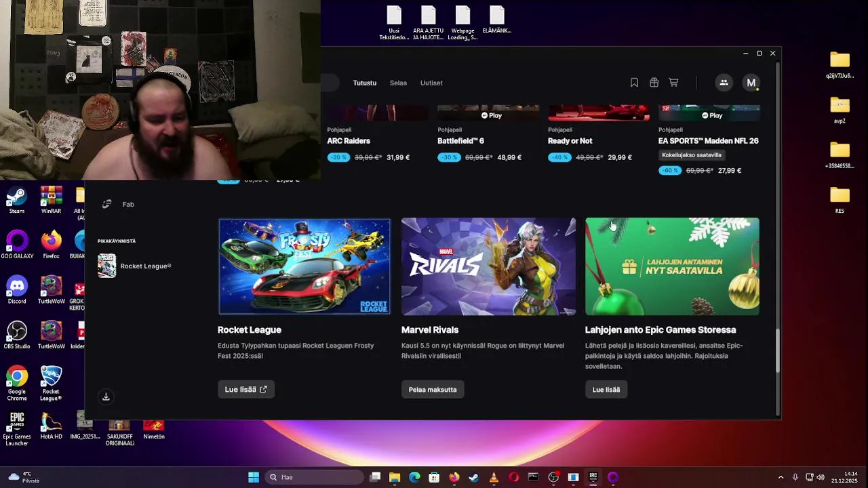Launch Rocket League from quick launch list
The width and height of the screenshot is (868, 488).
pos(134,266)
